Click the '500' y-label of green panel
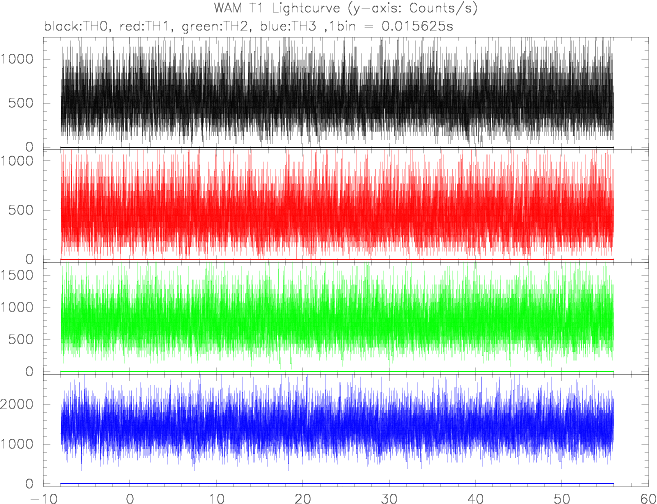 click(21, 339)
